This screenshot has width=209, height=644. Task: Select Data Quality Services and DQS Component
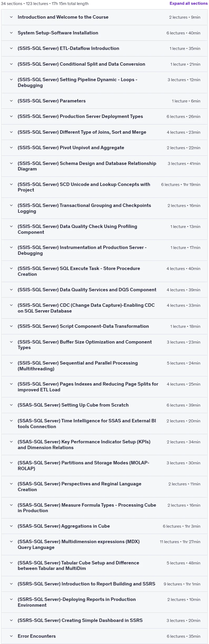pyautogui.click(x=87, y=290)
